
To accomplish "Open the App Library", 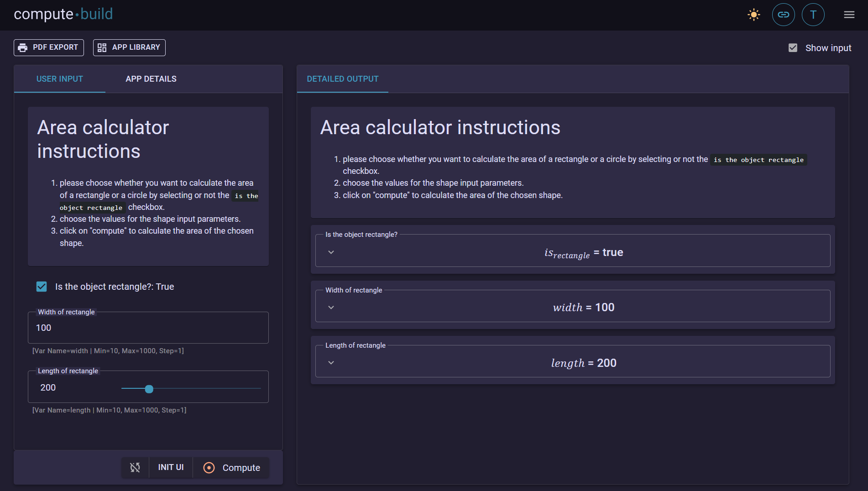I will pos(129,47).
